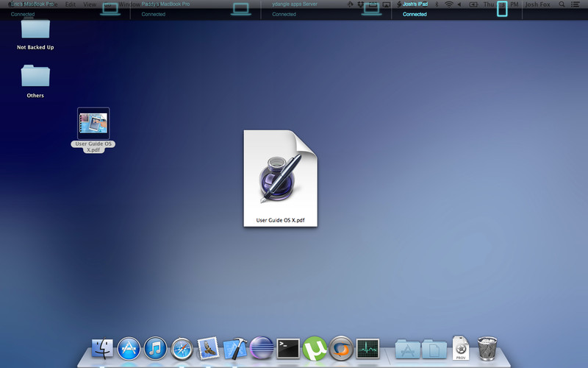588x368 pixels.
Task: Select the Not Backed Up folder
Action: 35,35
